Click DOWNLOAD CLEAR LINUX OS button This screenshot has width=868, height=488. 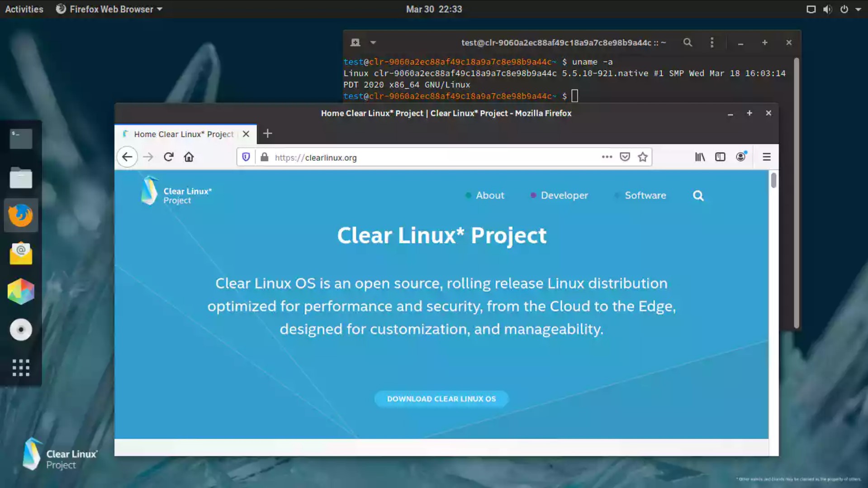coord(441,399)
